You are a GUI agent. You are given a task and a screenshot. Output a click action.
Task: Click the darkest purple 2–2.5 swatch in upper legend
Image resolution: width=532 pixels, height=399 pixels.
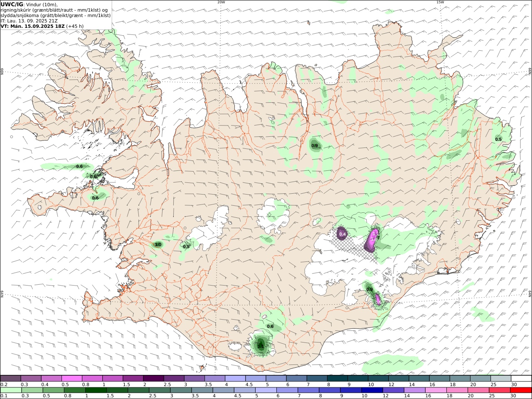(x=153, y=379)
